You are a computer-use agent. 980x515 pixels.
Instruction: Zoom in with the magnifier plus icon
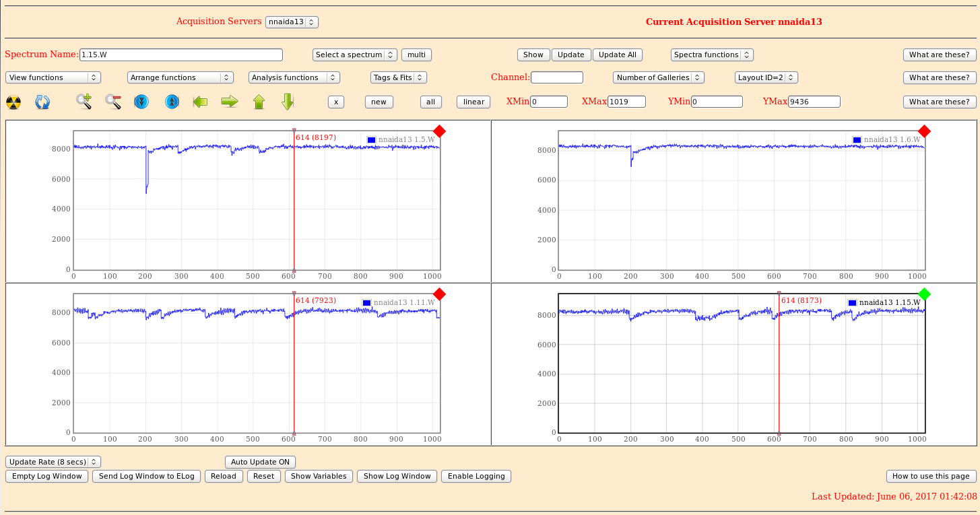(84, 102)
